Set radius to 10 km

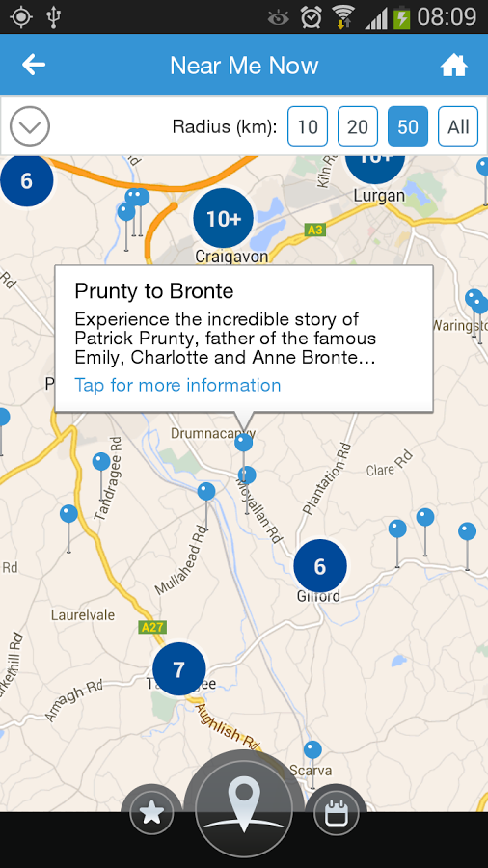[308, 126]
